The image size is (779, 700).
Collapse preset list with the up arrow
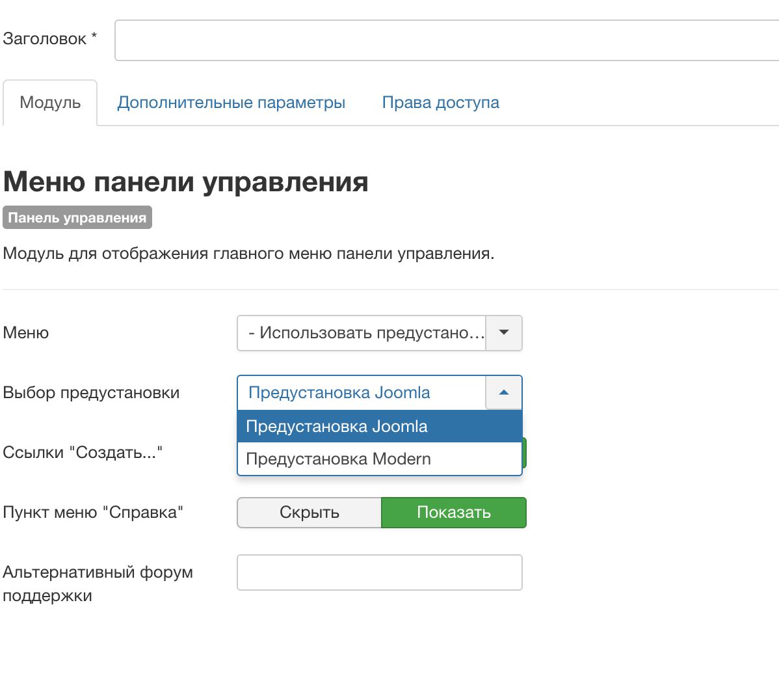point(503,393)
